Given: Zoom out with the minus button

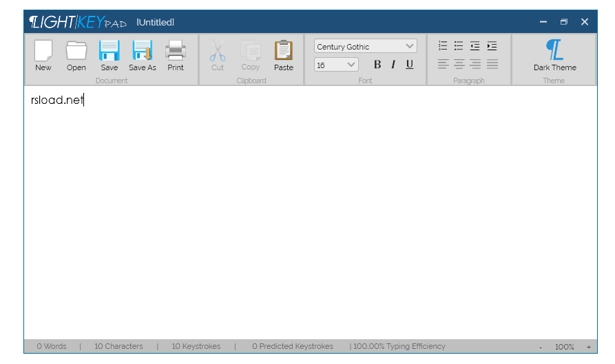Looking at the screenshot, I should 541,347.
